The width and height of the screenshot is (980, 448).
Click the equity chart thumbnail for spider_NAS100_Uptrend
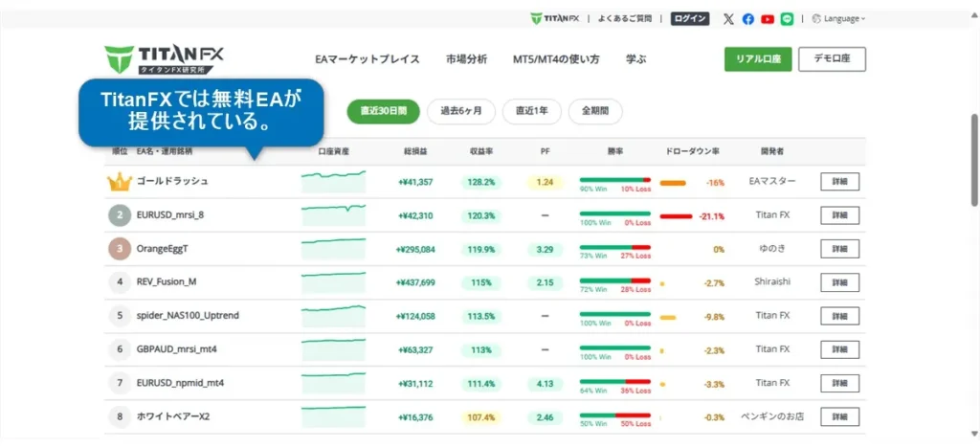[x=333, y=315]
